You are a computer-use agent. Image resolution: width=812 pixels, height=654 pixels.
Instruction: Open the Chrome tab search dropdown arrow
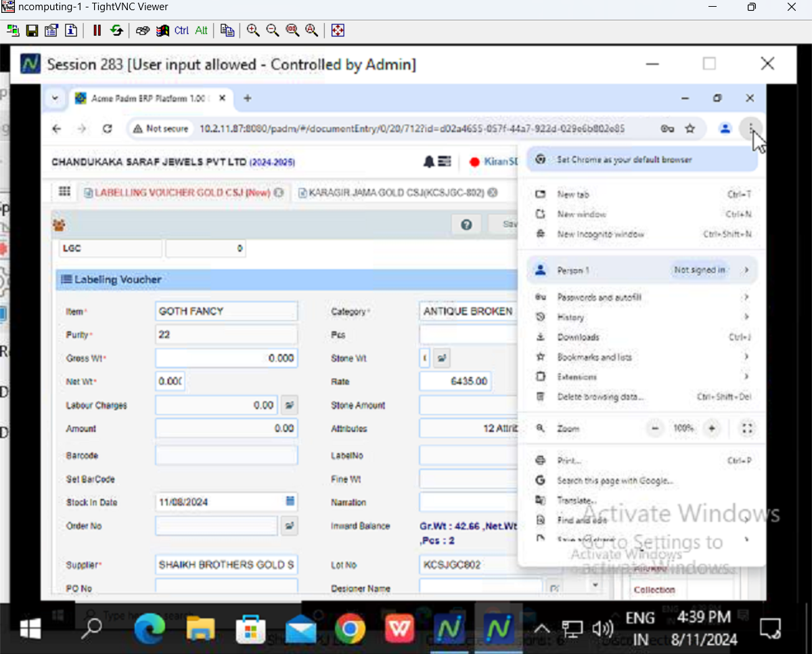point(55,98)
